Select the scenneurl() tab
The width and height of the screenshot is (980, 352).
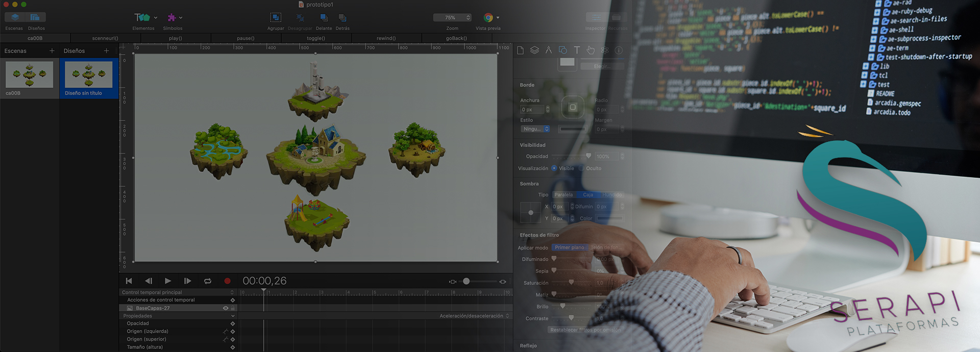click(x=105, y=38)
